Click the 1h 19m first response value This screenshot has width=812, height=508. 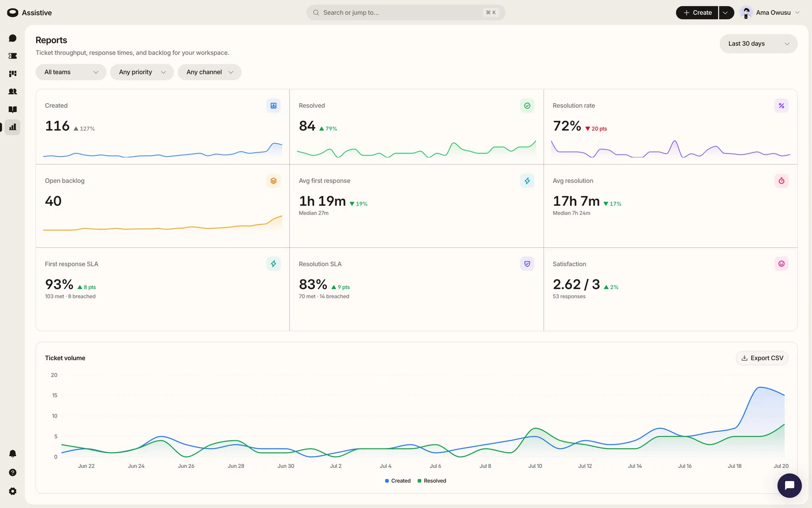pos(322,201)
